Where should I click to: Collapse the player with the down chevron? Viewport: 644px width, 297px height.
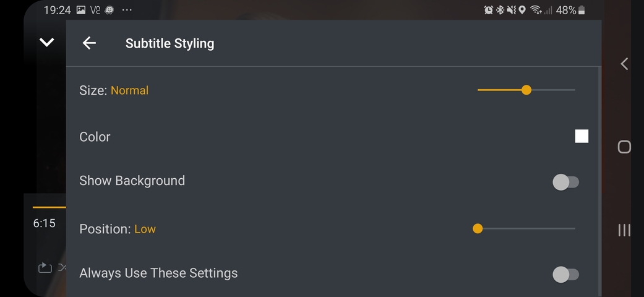click(x=47, y=42)
